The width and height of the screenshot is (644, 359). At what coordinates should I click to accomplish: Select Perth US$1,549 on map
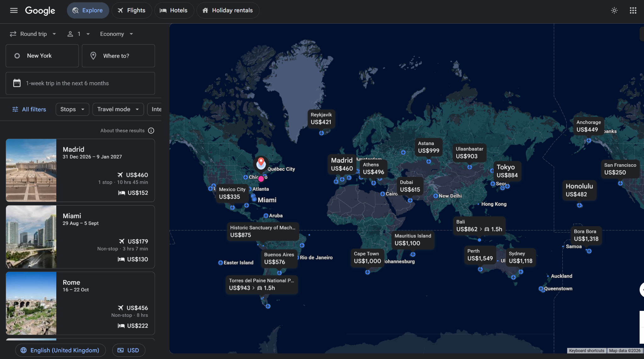pos(480,255)
